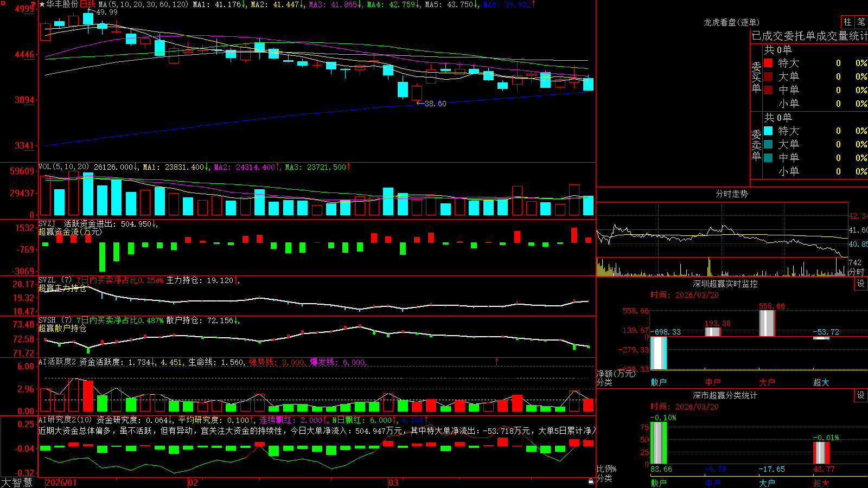Click the 2026/01 date marker on the timeline

click(61, 483)
